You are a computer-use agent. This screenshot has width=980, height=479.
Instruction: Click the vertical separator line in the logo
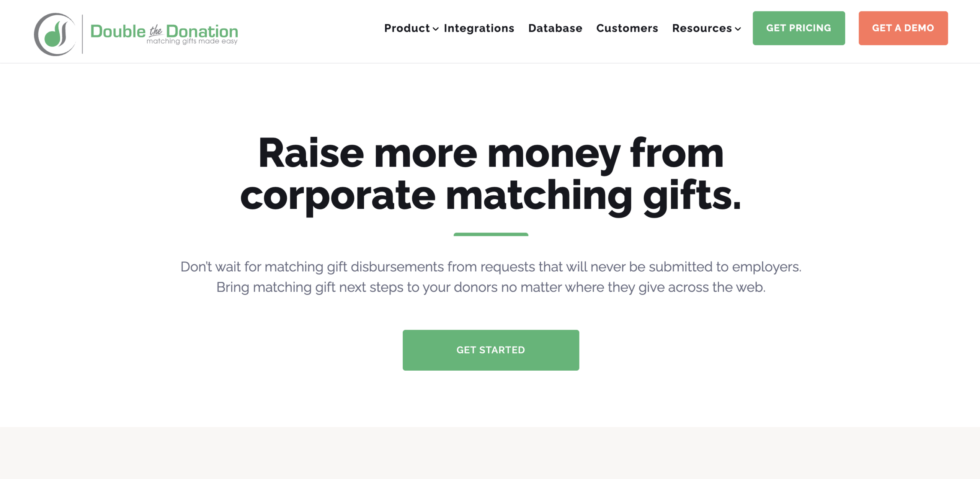(x=82, y=34)
